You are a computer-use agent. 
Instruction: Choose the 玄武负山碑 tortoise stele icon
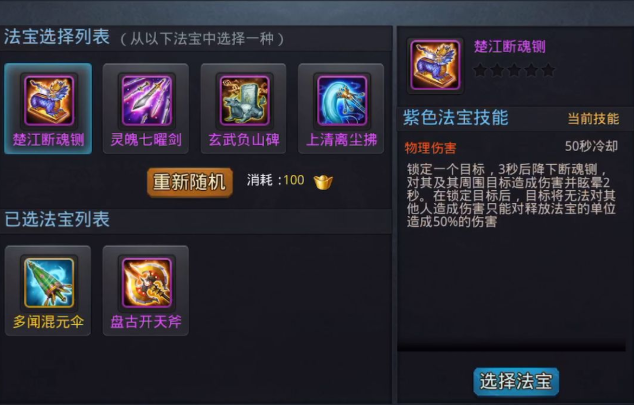(244, 101)
